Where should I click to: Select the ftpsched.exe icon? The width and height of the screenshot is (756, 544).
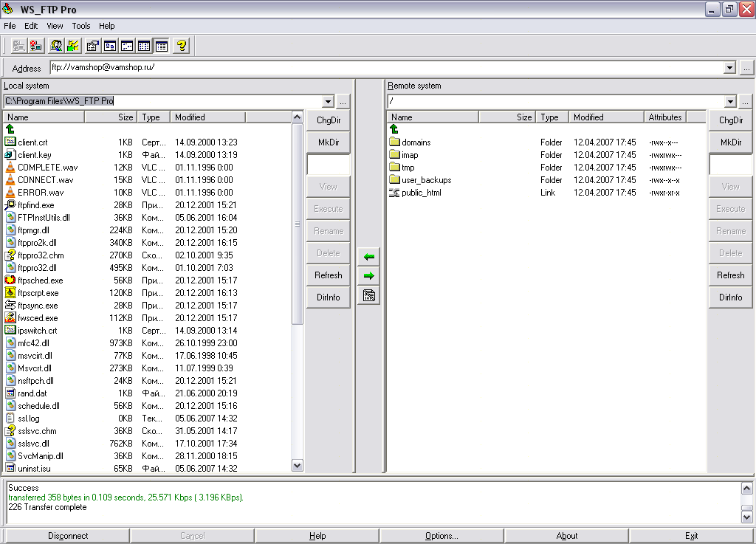pyautogui.click(x=10, y=280)
